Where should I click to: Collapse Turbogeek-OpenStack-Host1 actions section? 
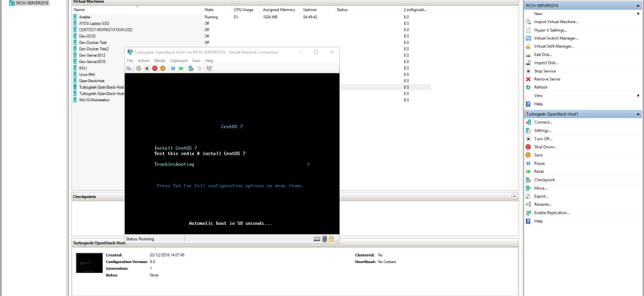[638, 114]
